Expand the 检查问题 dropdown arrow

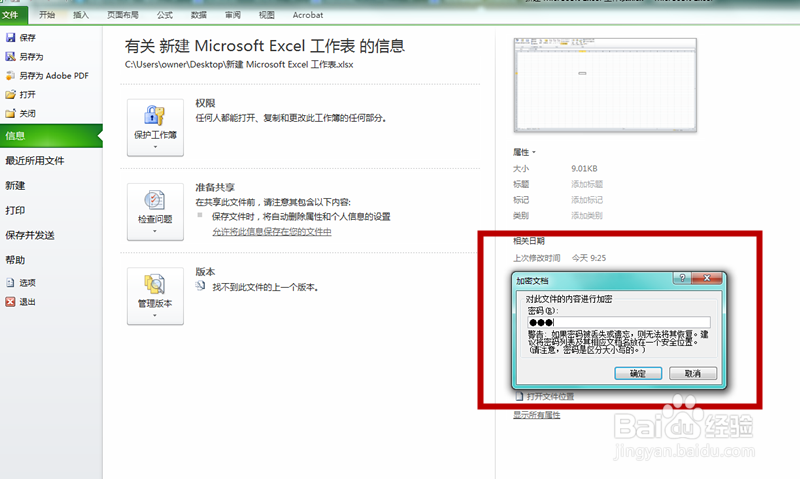(155, 231)
